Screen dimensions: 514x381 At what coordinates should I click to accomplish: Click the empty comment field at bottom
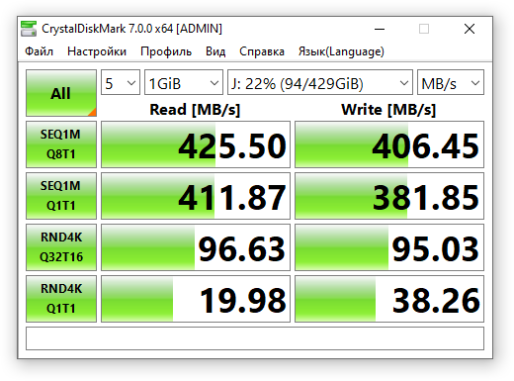click(255, 338)
